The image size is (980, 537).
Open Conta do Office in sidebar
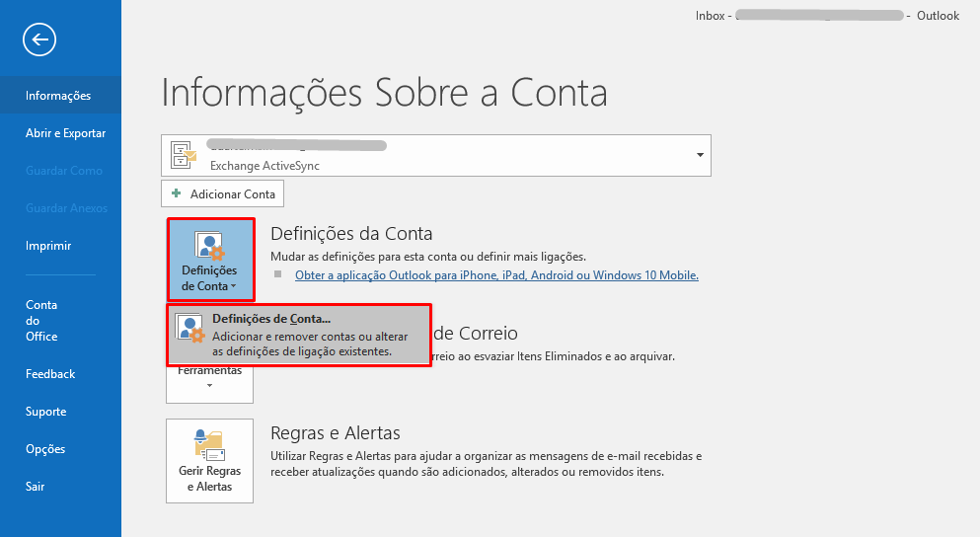pos(41,321)
